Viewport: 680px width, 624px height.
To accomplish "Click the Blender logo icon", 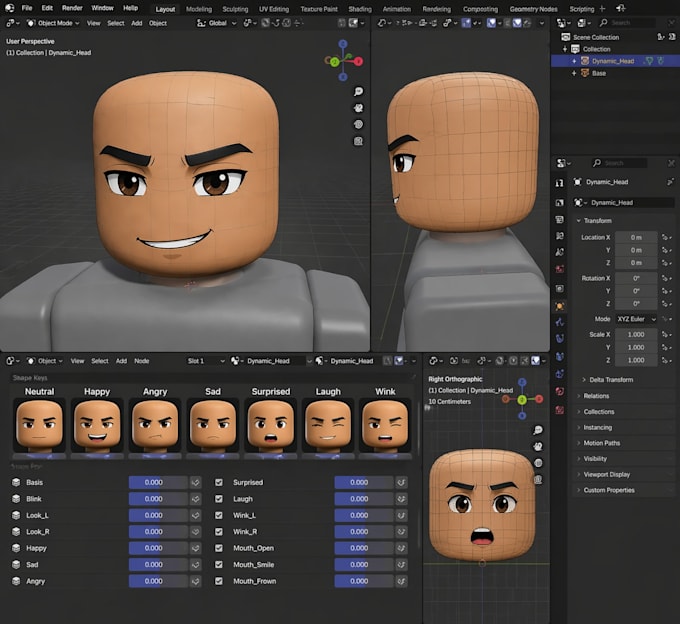I will (10, 8).
